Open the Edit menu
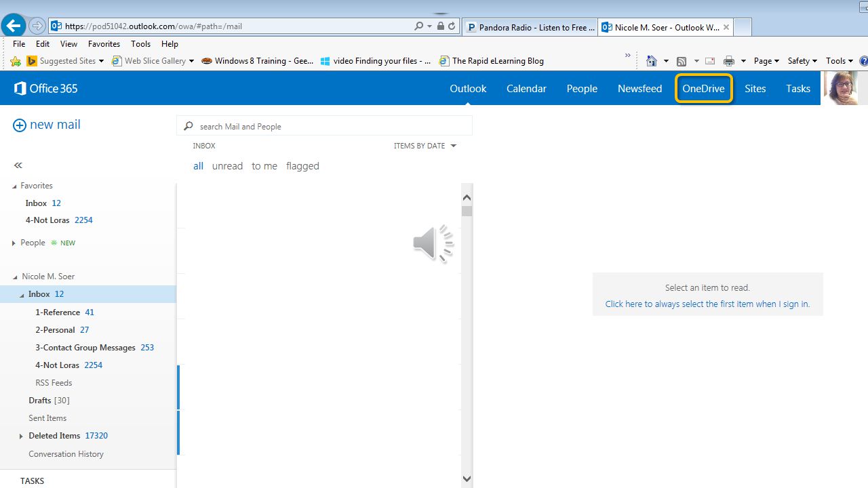 coord(43,44)
